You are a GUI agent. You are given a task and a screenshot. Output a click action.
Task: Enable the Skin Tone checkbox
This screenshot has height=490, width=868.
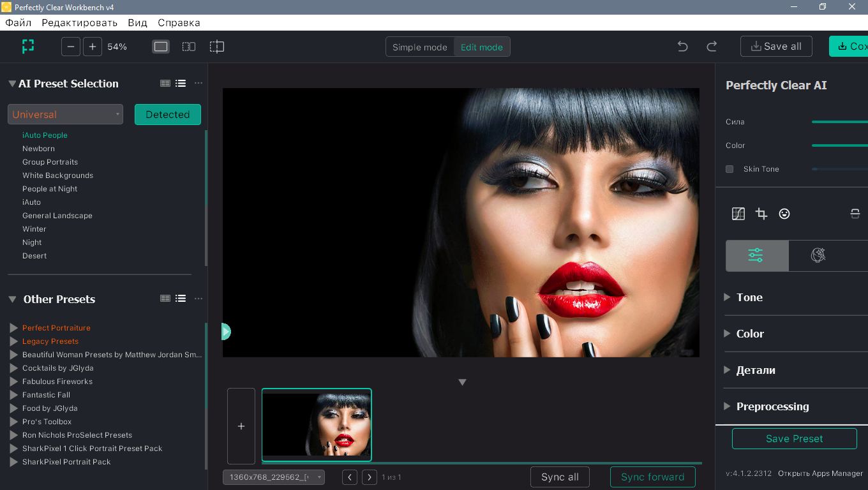tap(730, 169)
